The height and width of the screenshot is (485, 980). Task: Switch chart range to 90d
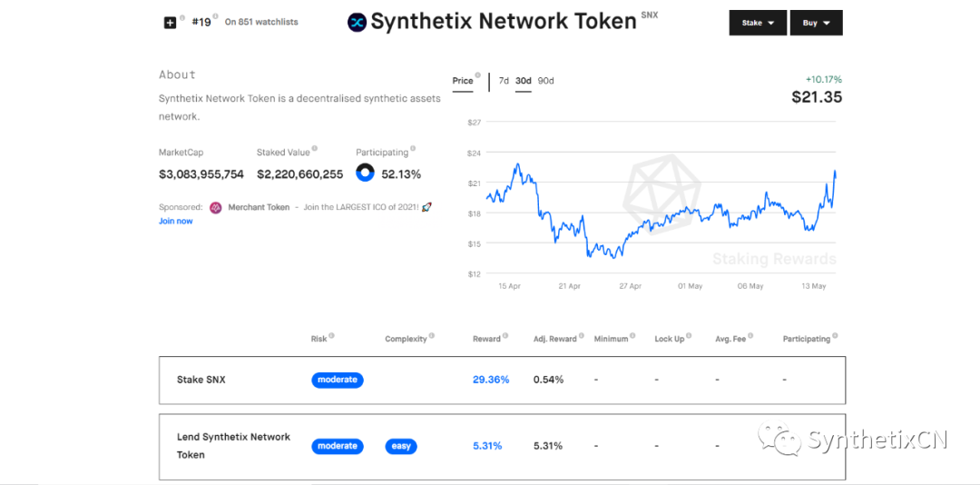pos(545,81)
